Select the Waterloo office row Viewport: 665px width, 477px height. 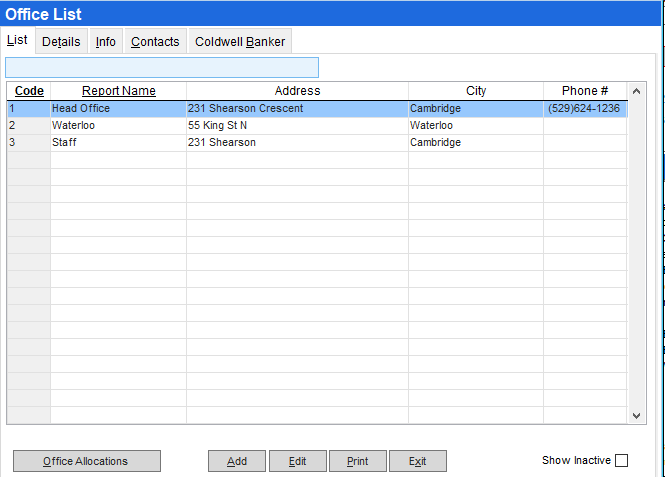pyautogui.click(x=118, y=126)
